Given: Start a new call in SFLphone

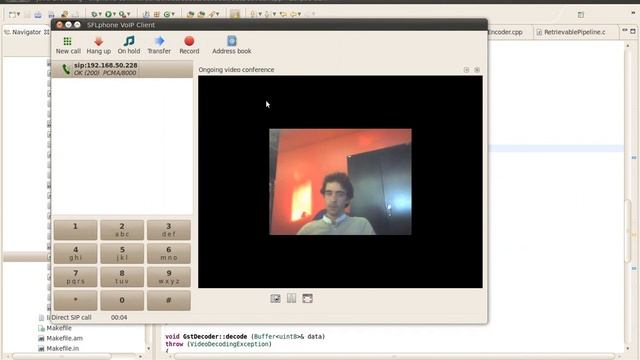Looking at the screenshot, I should [68, 45].
